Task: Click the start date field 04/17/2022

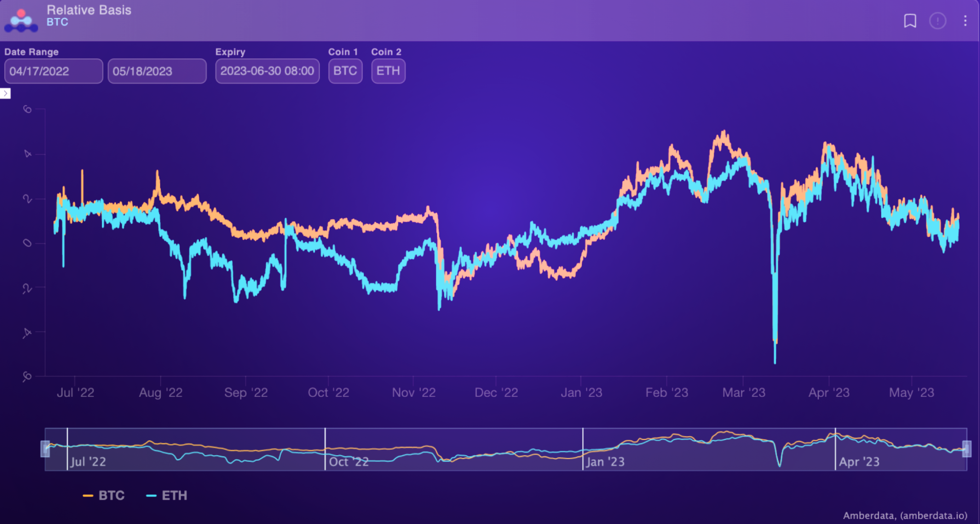Action: coord(53,71)
